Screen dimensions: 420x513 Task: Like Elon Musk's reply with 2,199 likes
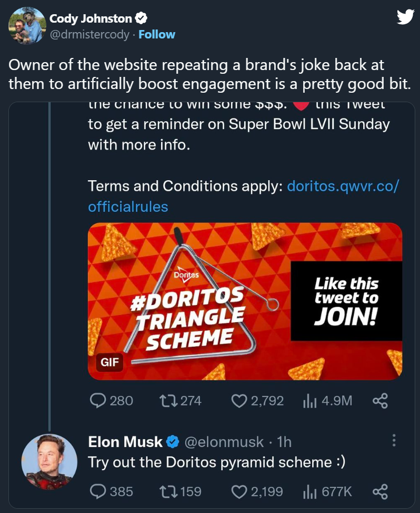[239, 491]
